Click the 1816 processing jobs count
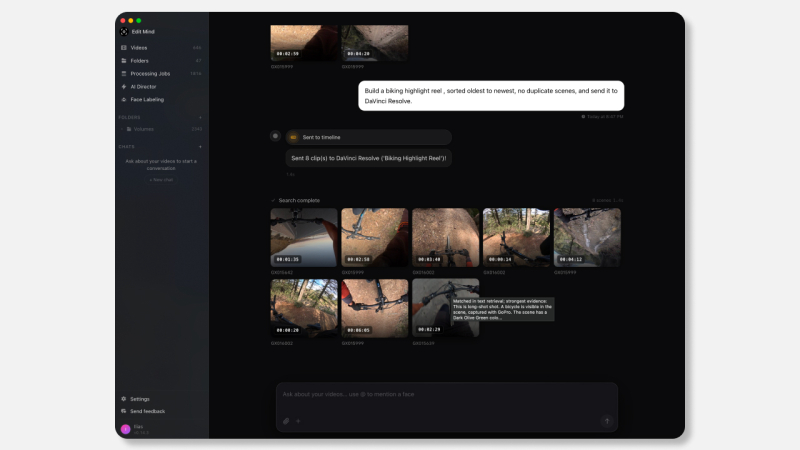800x450 pixels. [196, 74]
